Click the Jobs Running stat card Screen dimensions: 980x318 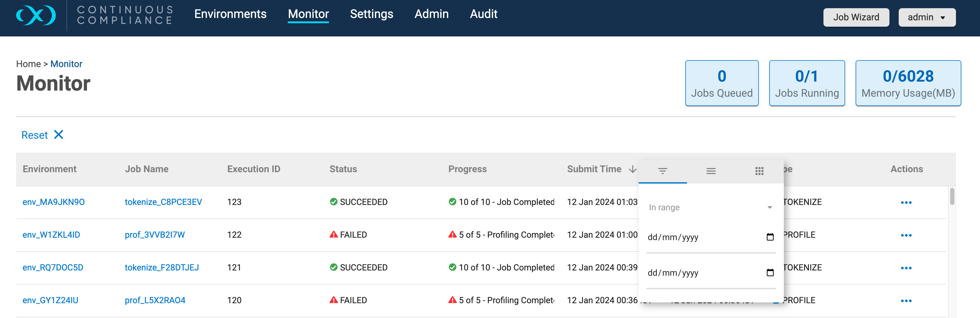807,83
